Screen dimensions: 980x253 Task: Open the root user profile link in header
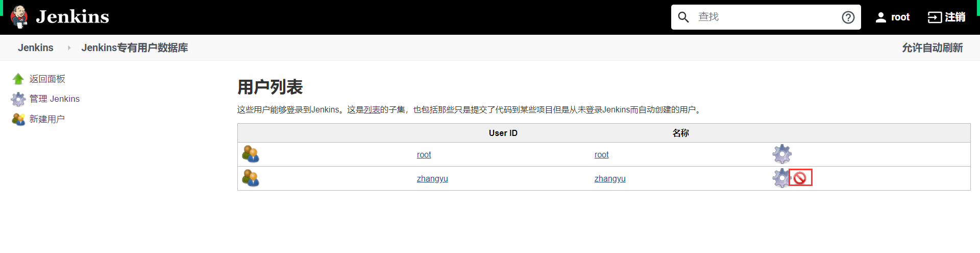pos(900,17)
